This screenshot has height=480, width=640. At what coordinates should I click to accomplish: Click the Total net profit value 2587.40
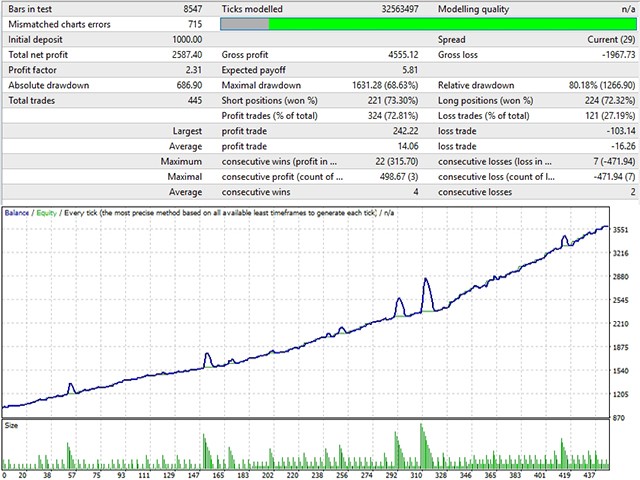187,55
